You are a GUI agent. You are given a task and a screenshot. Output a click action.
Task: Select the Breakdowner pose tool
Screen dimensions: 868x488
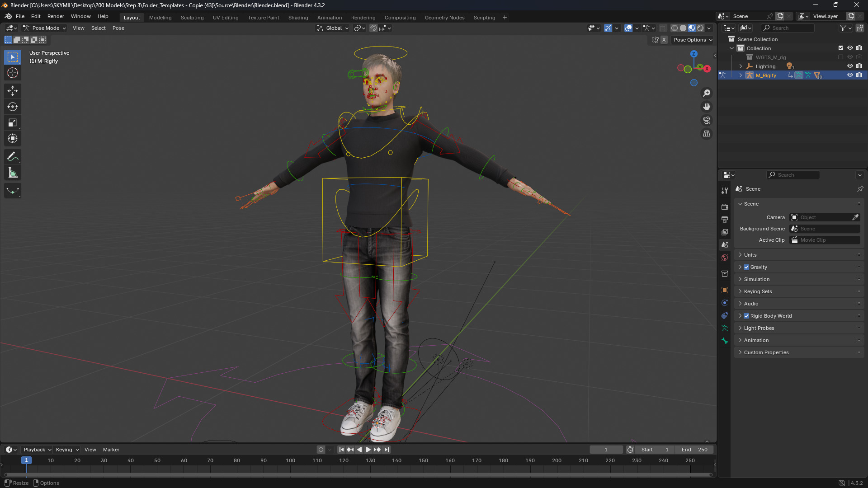[13, 191]
